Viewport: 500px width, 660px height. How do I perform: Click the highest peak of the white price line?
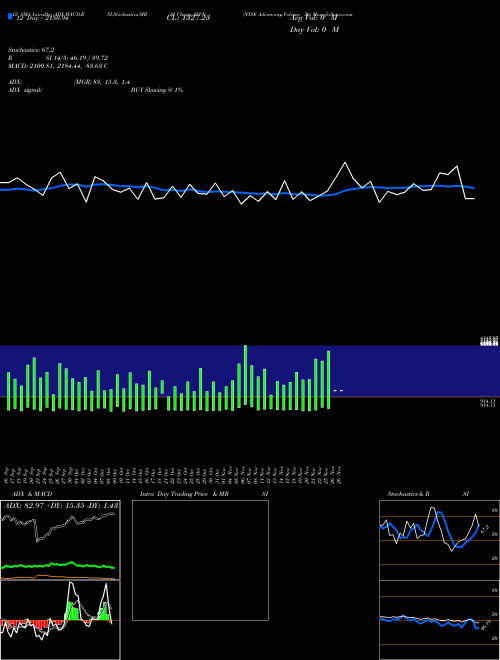click(x=345, y=162)
